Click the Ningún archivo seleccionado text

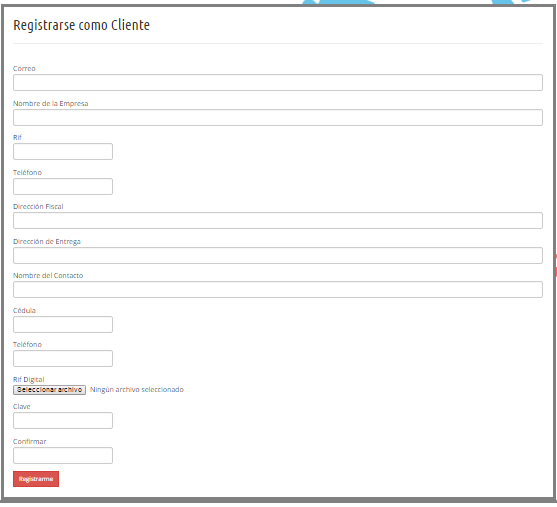(x=137, y=390)
